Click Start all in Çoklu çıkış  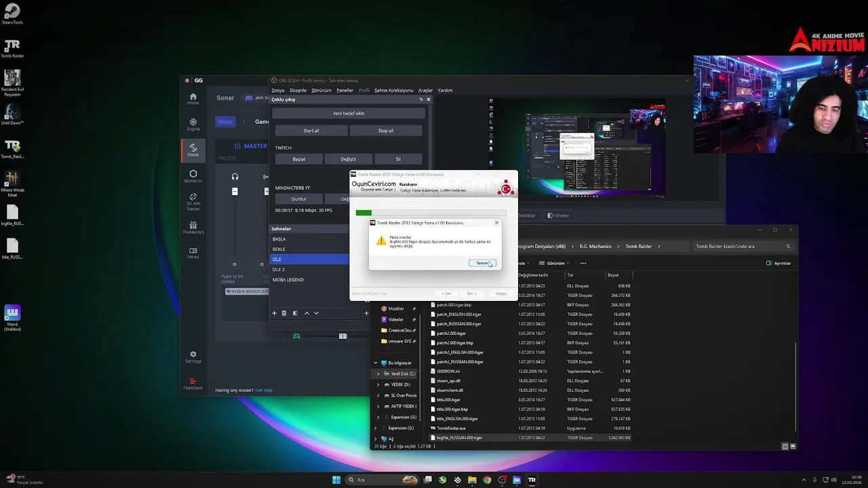click(311, 130)
